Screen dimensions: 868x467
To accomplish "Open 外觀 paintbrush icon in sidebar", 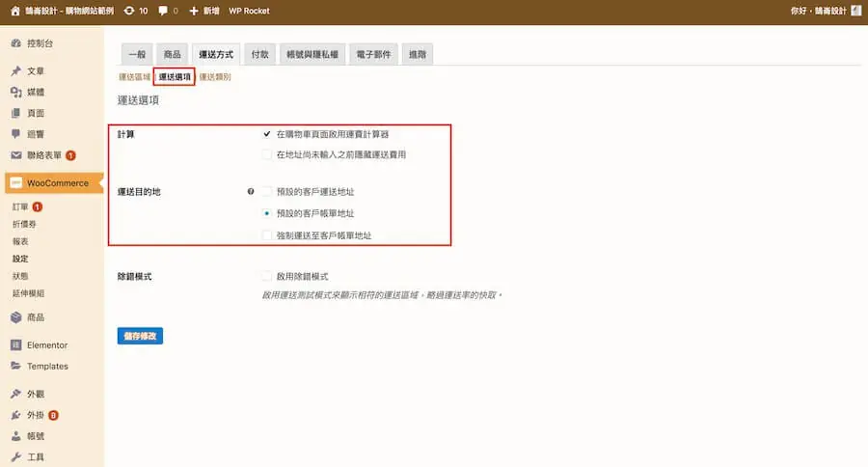I will 16,394.
